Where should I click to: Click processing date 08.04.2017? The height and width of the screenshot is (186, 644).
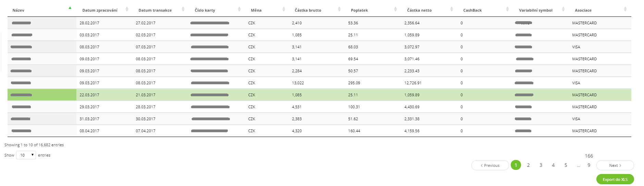(89, 131)
